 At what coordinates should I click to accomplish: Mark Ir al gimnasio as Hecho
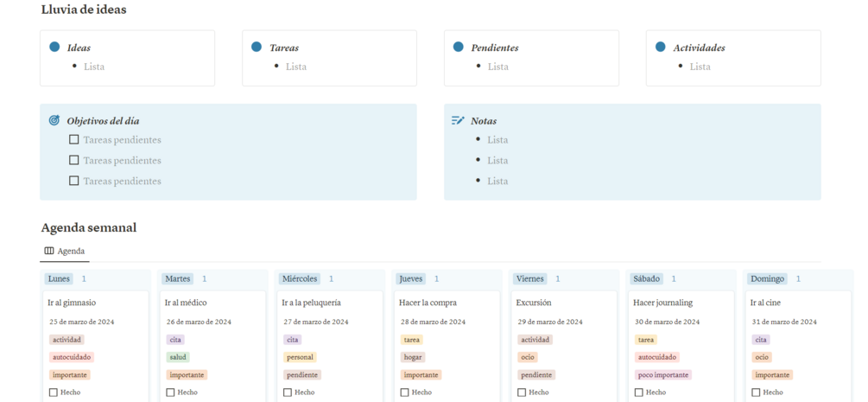(54, 392)
